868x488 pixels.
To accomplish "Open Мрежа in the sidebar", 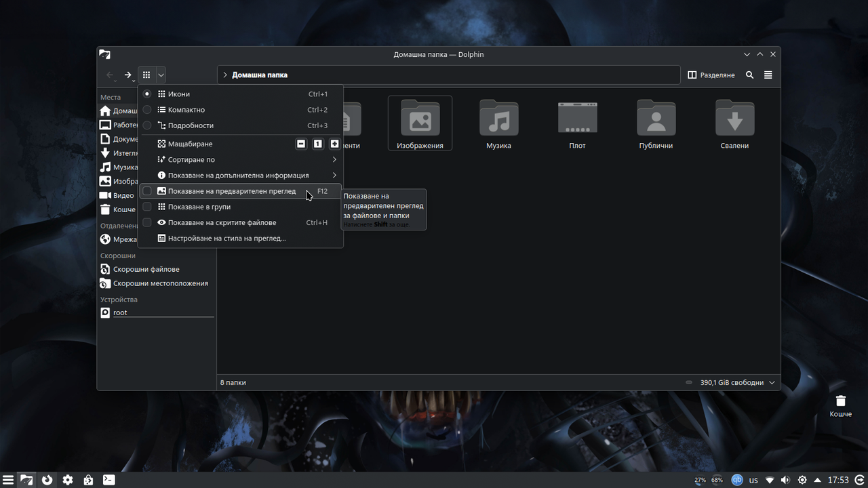I will point(119,239).
